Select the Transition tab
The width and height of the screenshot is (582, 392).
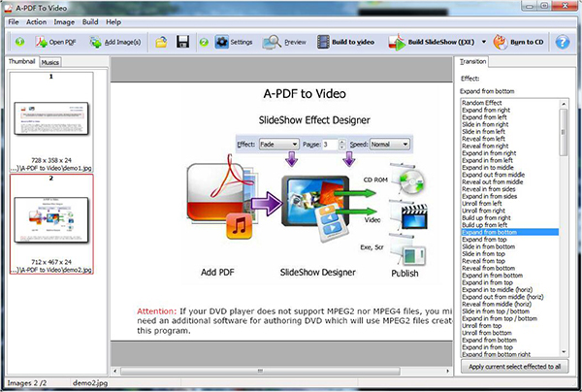474,61
